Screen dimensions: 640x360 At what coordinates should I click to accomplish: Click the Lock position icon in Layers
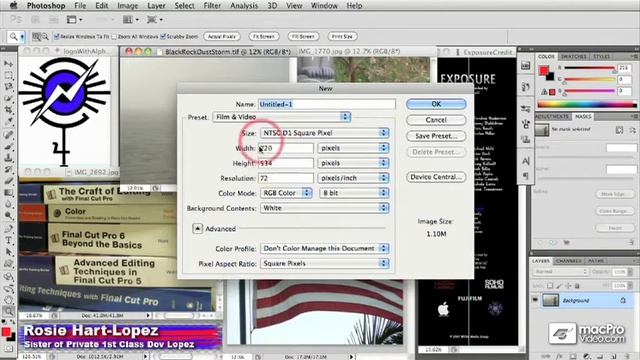click(x=568, y=286)
